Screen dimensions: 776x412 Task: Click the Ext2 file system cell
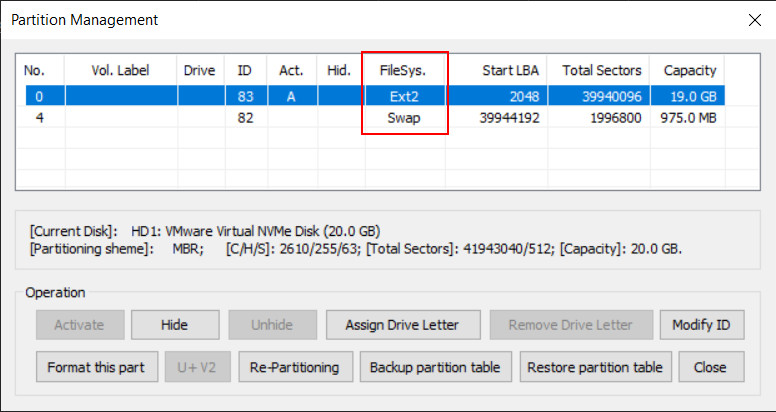click(x=405, y=96)
